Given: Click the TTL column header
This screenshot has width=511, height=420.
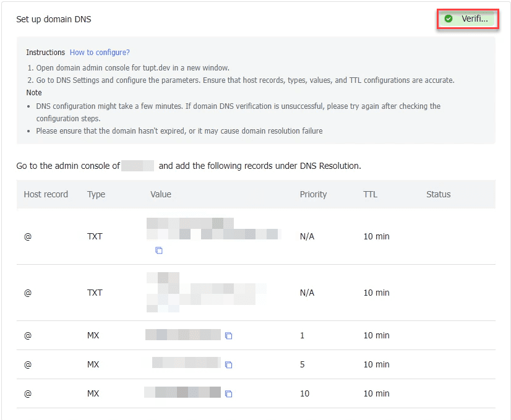Looking at the screenshot, I should 370,194.
